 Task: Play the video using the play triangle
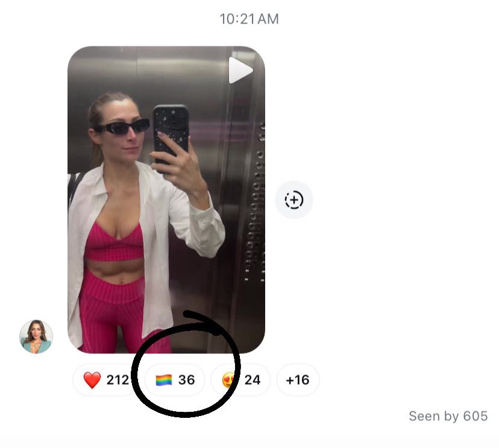(241, 71)
